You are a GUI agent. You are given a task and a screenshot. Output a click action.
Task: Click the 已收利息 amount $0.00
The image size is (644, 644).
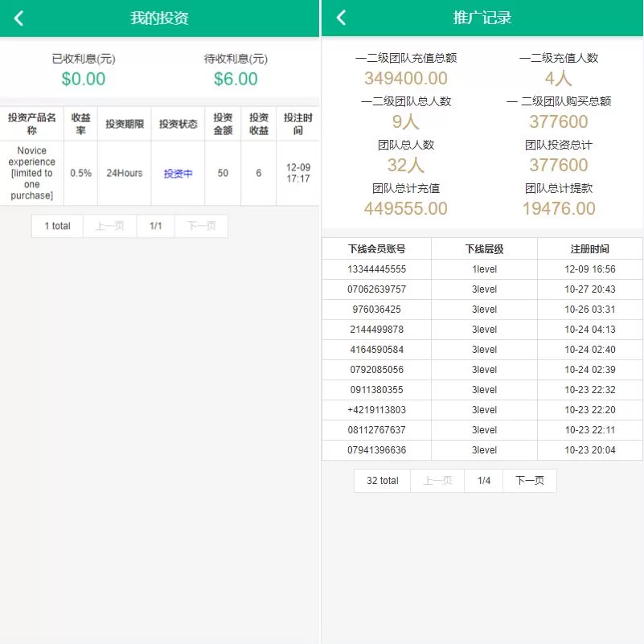pyautogui.click(x=84, y=79)
